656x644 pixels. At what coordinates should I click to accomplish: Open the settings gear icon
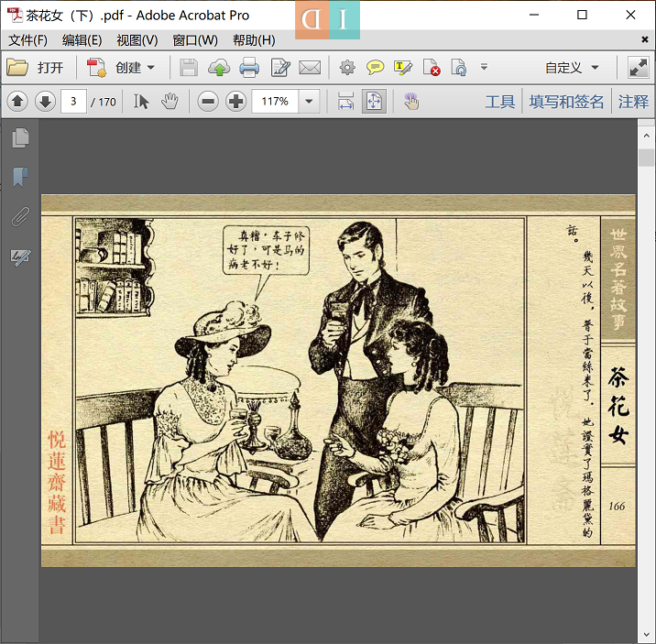click(x=347, y=67)
